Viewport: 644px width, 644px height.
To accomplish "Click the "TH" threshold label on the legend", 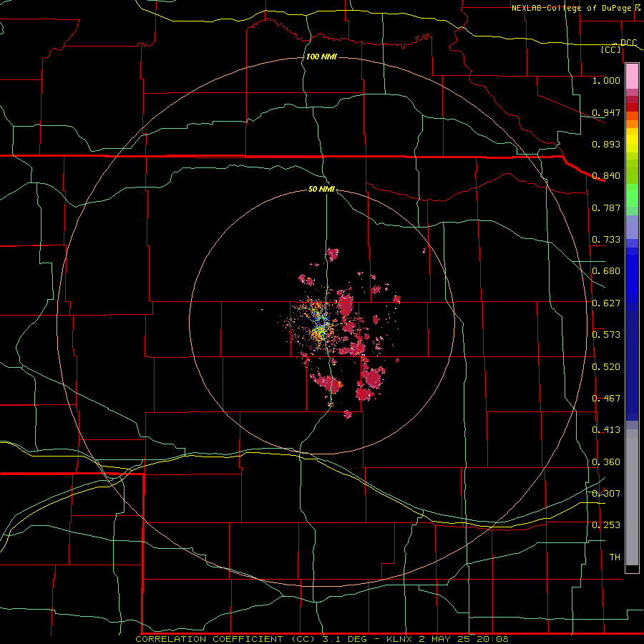I will [615, 557].
